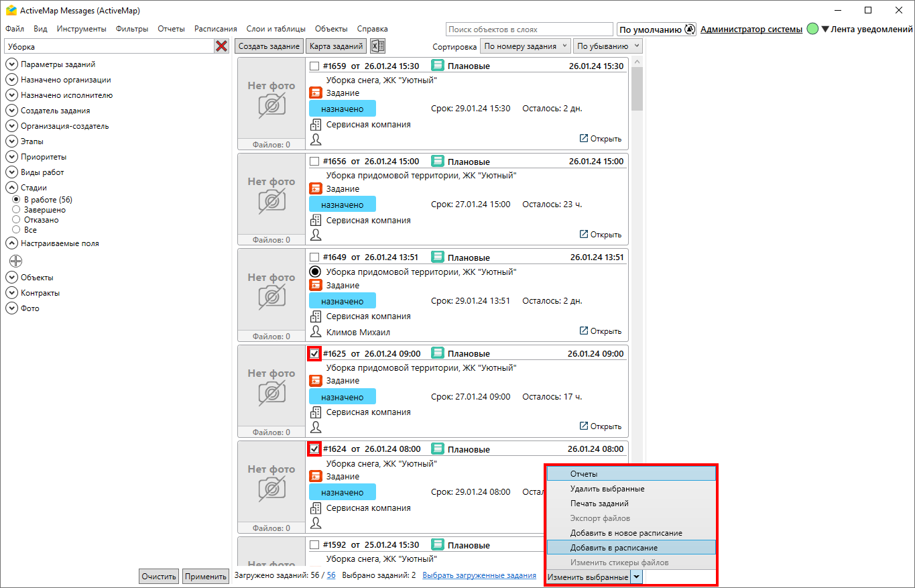Clear the search field with red X

point(221,46)
